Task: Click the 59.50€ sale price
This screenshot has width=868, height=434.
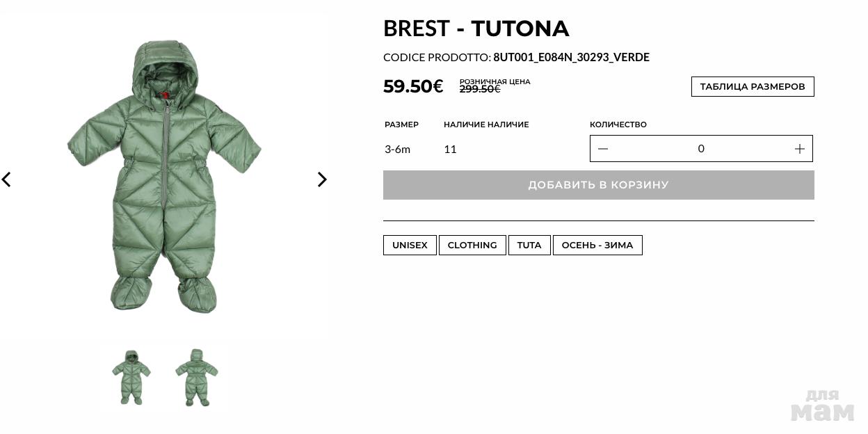Action: (x=412, y=86)
